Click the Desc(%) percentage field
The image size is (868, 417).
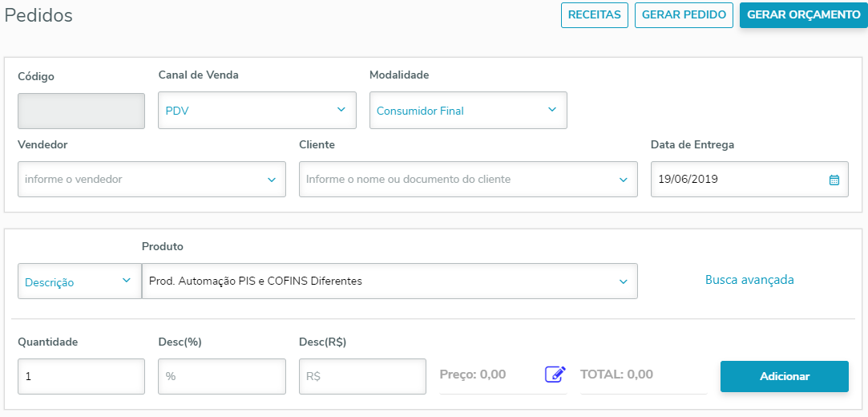point(222,376)
